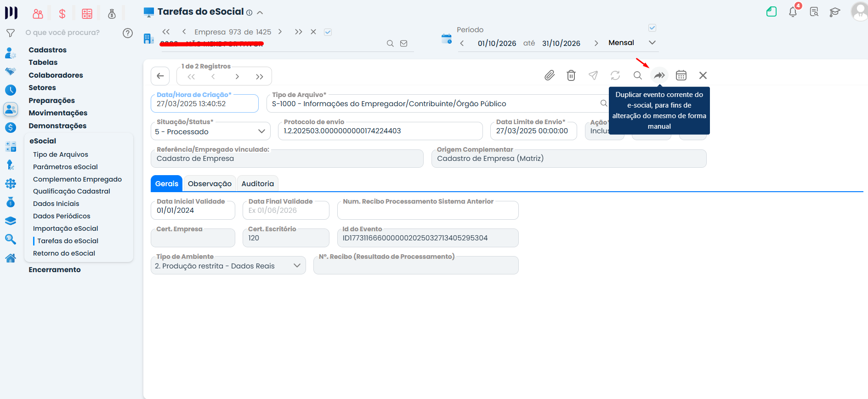
Task: Toggle the checkbox next to Empresa navigator
Action: pyautogui.click(x=328, y=32)
